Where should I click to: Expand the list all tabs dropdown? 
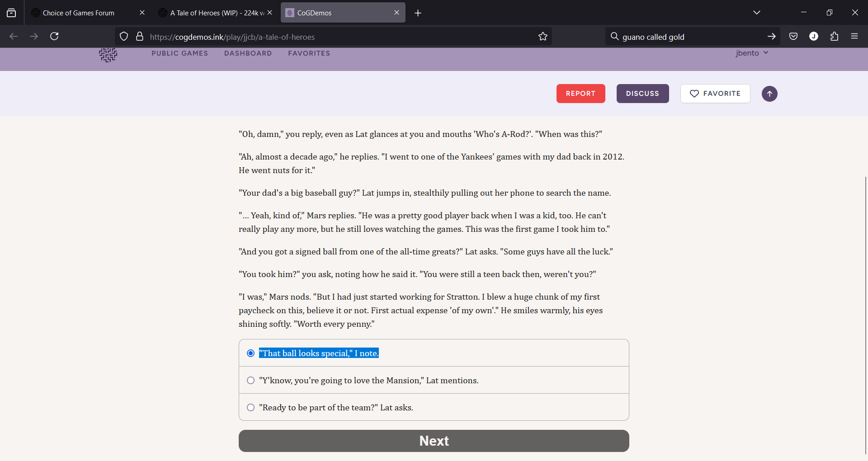[757, 13]
